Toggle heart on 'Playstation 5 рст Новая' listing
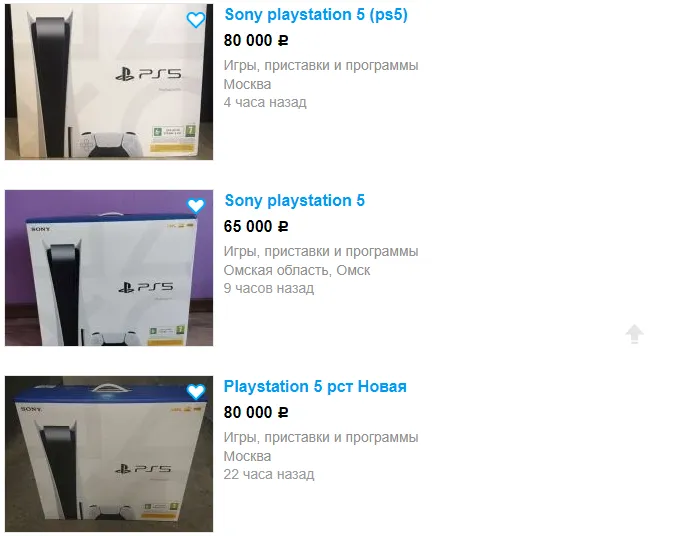Viewport: 685px width, 536px height. pyautogui.click(x=196, y=392)
